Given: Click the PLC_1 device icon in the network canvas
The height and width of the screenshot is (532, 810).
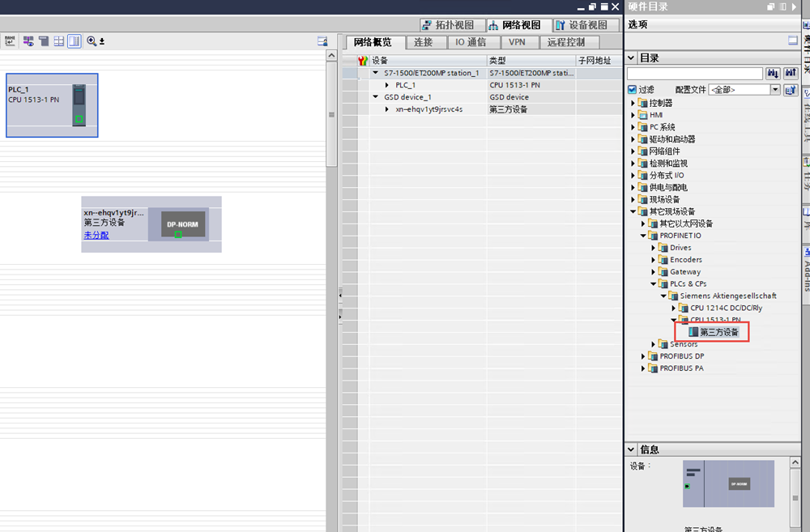Looking at the screenshot, I should point(79,104).
